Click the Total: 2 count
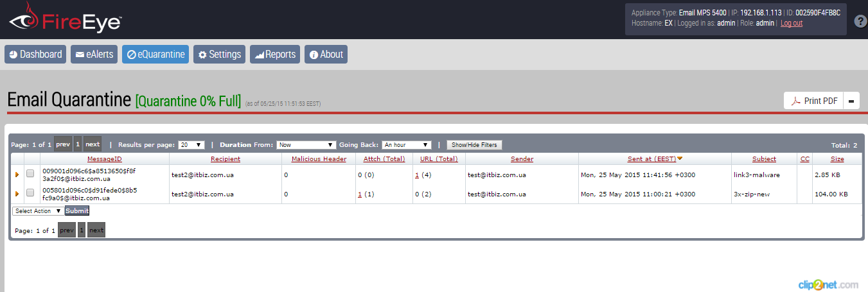Viewport: 868px width, 292px height. 844,145
